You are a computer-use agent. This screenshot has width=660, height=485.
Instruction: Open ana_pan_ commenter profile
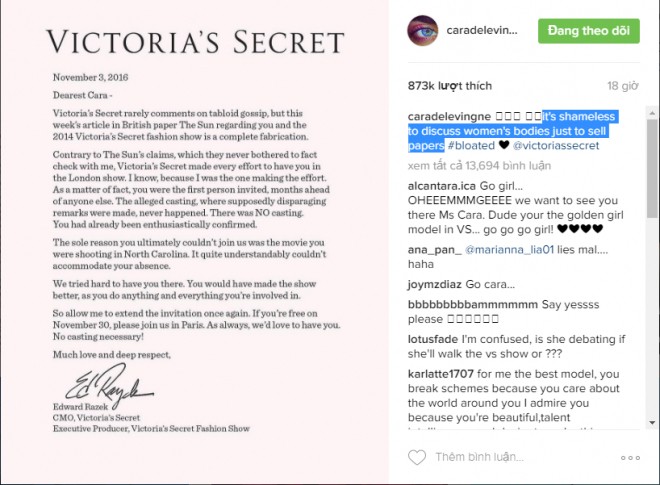[x=434, y=250]
